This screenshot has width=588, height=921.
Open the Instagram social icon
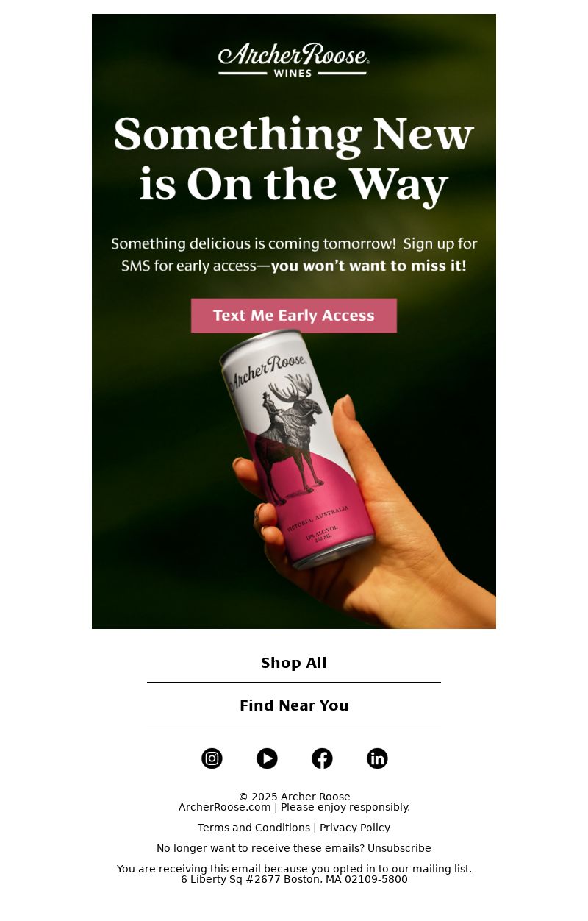[212, 758]
